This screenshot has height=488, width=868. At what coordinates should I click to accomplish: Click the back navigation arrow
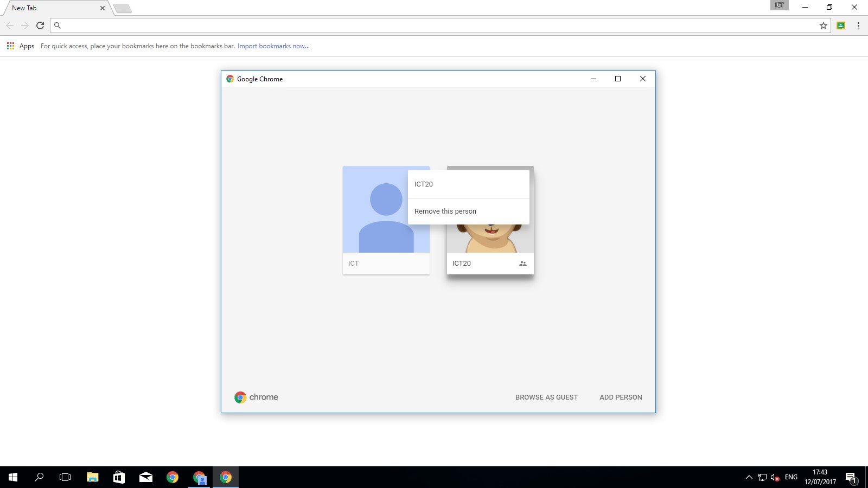coord(10,25)
